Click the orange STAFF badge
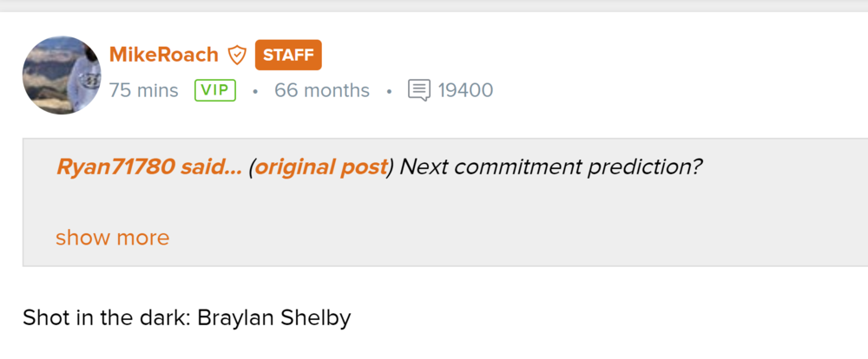 288,55
